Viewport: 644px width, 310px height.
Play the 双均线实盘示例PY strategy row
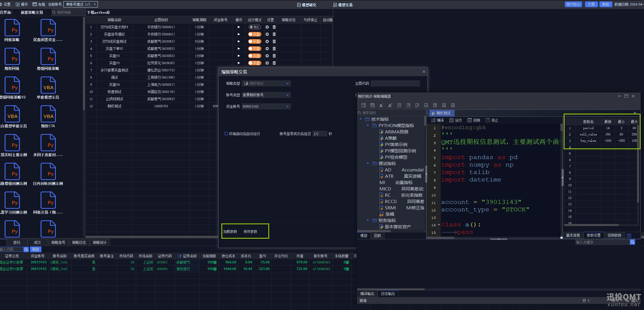tap(239, 27)
